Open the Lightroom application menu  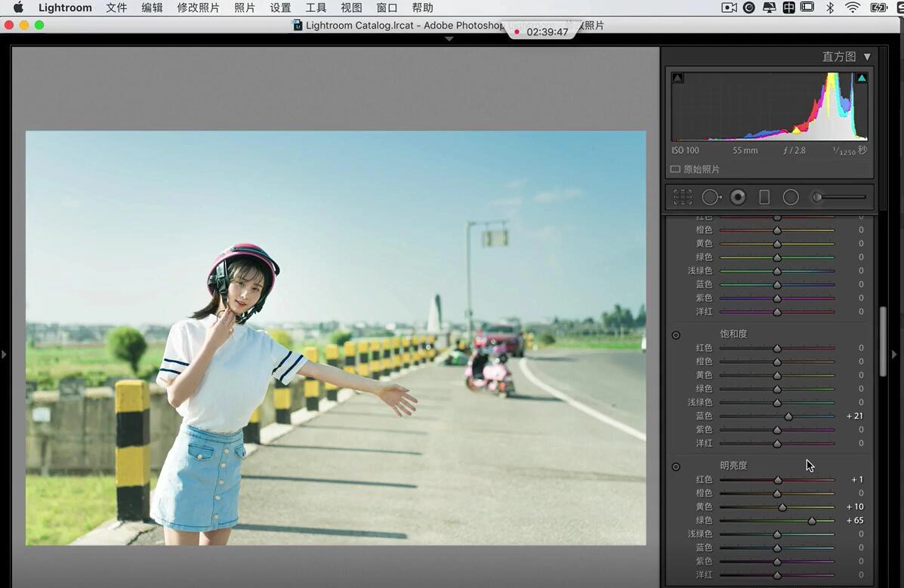[65, 8]
